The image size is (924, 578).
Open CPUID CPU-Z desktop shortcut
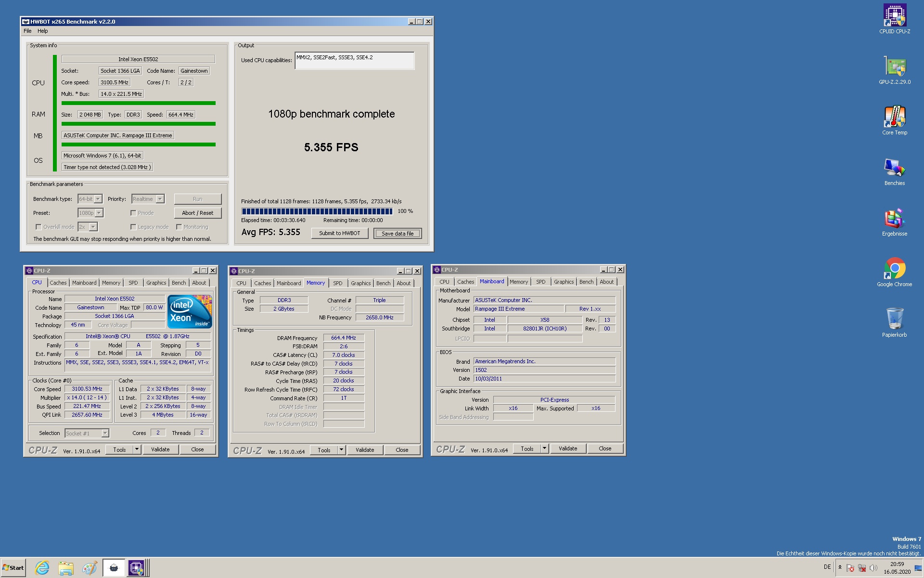tap(894, 19)
